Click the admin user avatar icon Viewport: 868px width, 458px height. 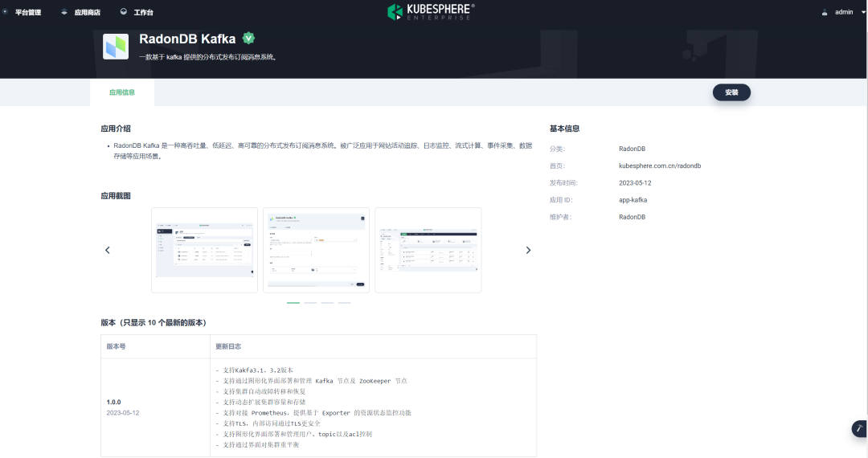(x=825, y=12)
